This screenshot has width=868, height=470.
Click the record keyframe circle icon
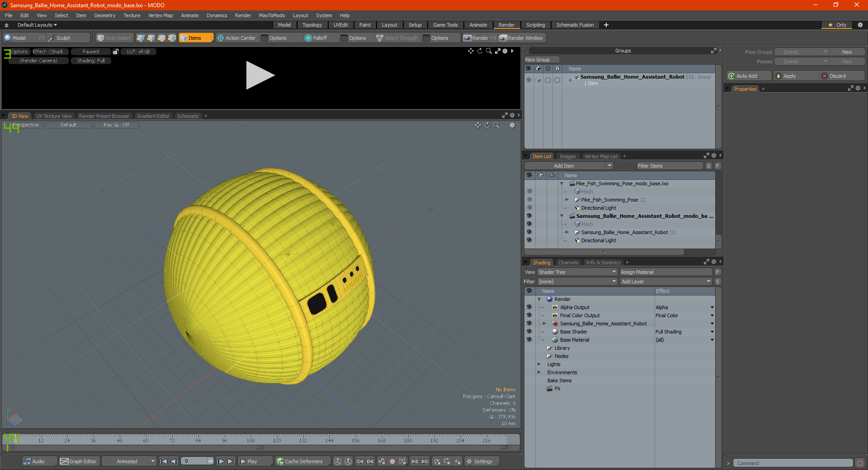coord(392,461)
